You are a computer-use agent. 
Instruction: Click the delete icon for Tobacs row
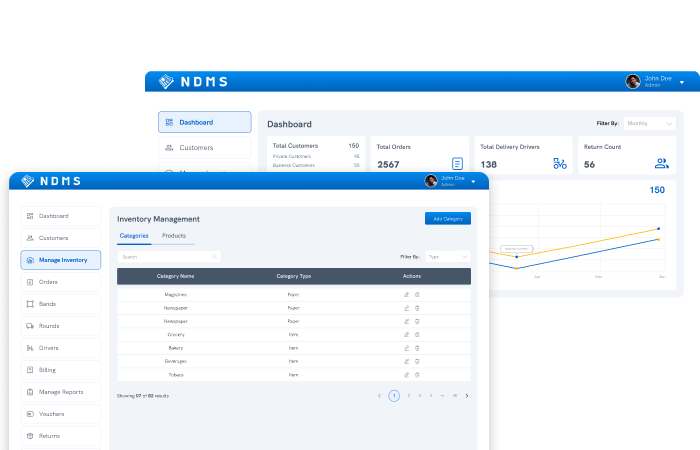click(x=417, y=374)
